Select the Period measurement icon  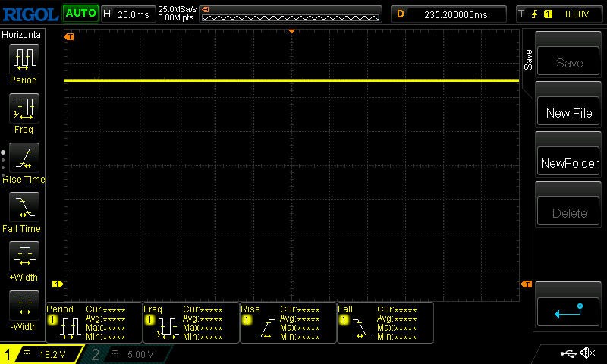point(23,59)
